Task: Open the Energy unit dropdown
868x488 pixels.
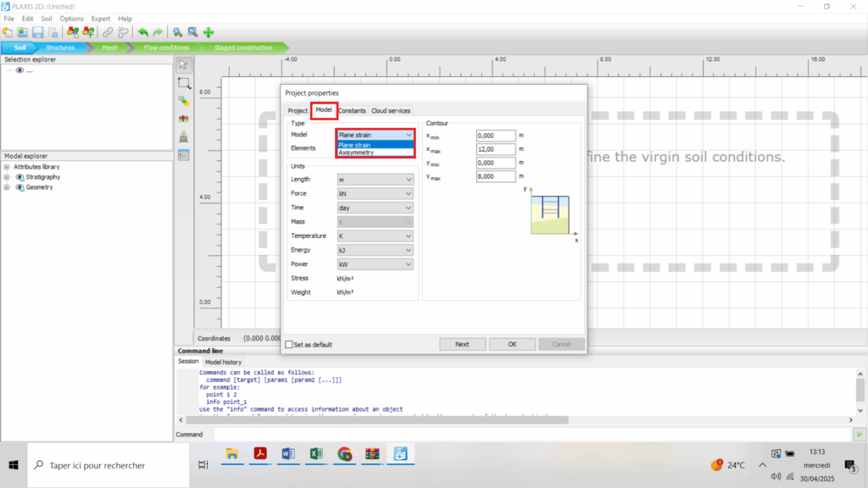Action: [x=375, y=250]
